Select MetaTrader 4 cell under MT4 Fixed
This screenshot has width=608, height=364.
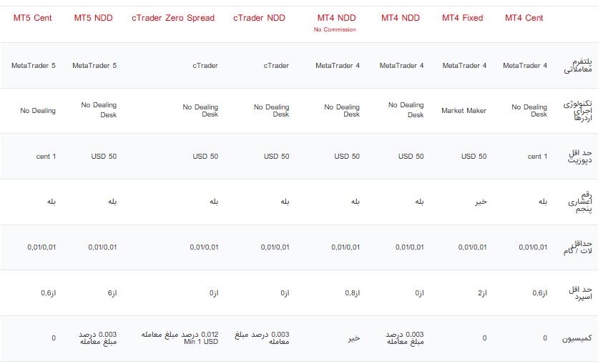coord(464,66)
